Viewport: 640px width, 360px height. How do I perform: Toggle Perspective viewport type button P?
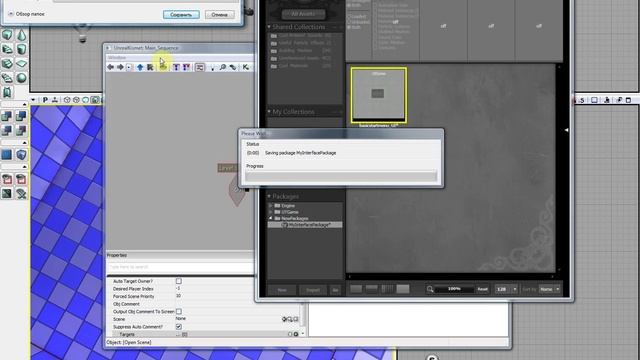pyautogui.click(x=45, y=100)
